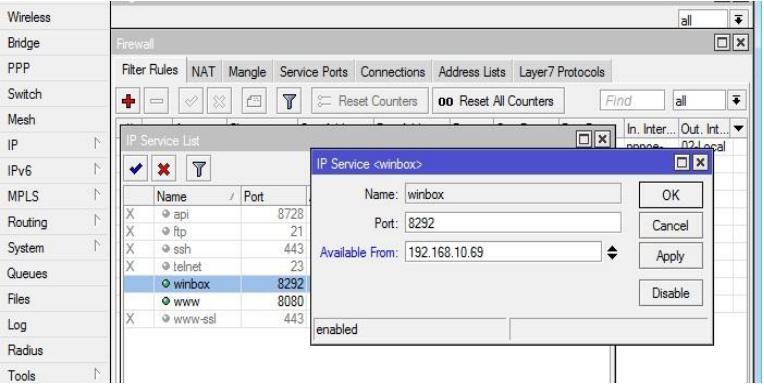764x385 pixels.
Task: Select the api service row
Action: tap(216, 214)
